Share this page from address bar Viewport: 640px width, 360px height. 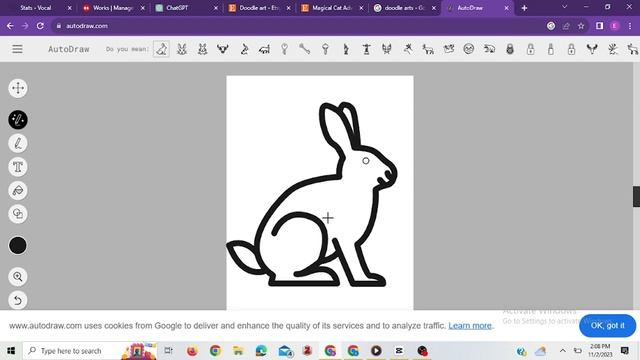coord(566,26)
